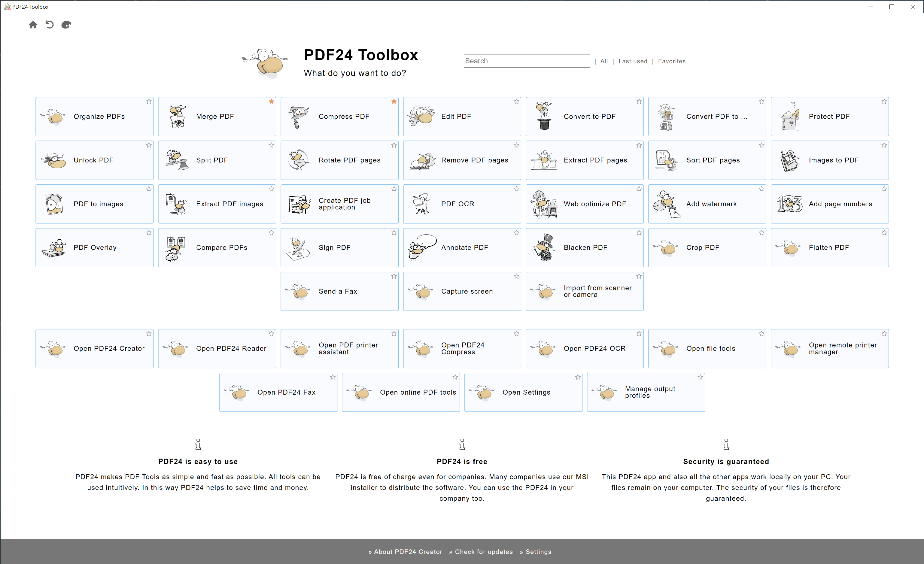Click the Search input field
The width and height of the screenshot is (924, 564).
527,61
